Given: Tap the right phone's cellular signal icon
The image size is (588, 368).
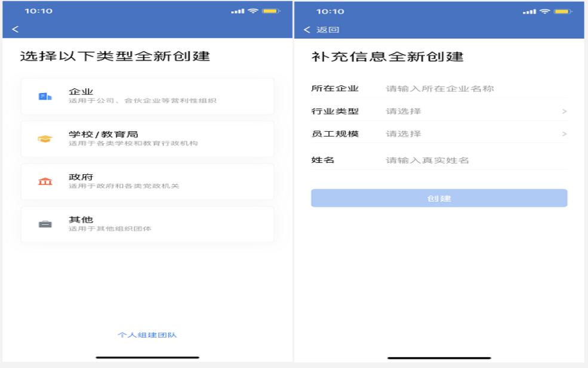Looking at the screenshot, I should (x=535, y=12).
